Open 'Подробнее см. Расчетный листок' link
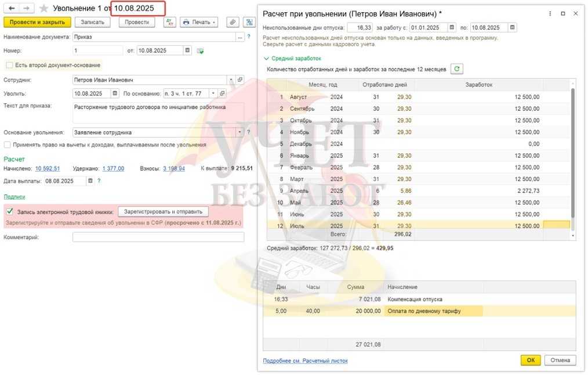 (x=305, y=360)
